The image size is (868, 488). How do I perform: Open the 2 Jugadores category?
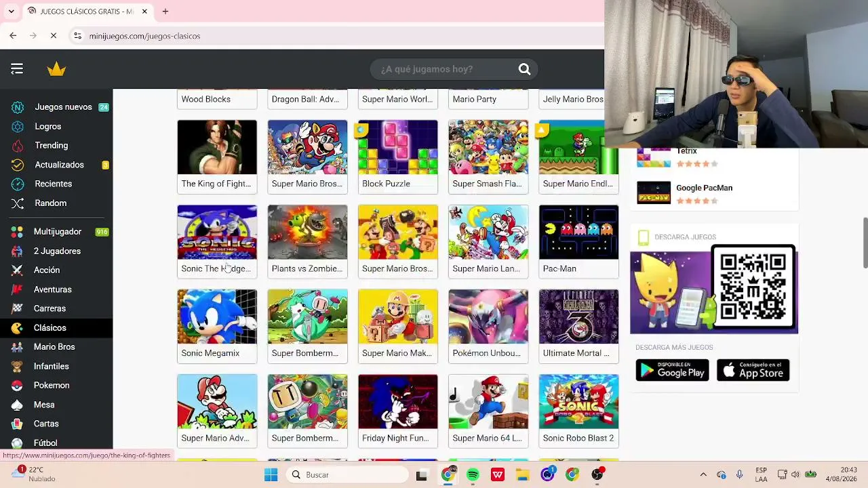tap(56, 251)
